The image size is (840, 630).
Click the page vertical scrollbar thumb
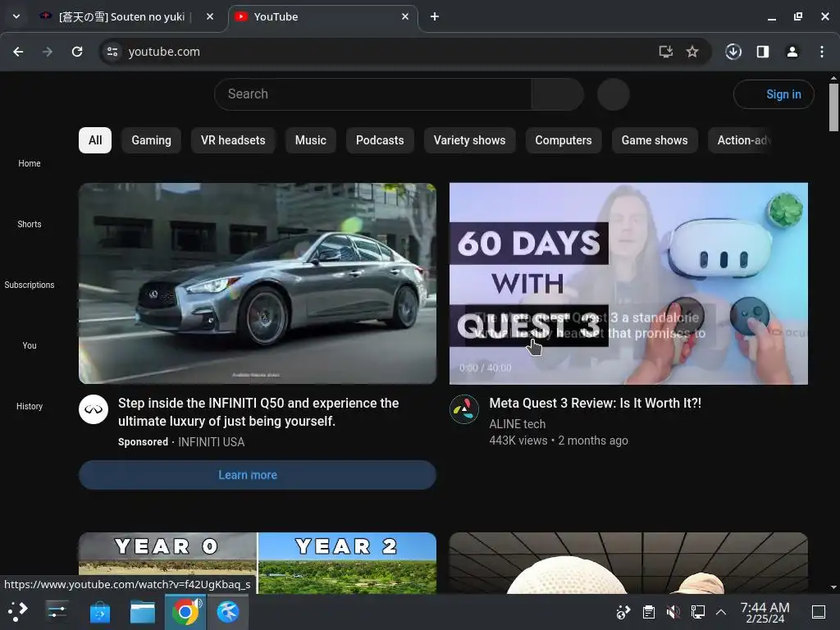[x=833, y=107]
